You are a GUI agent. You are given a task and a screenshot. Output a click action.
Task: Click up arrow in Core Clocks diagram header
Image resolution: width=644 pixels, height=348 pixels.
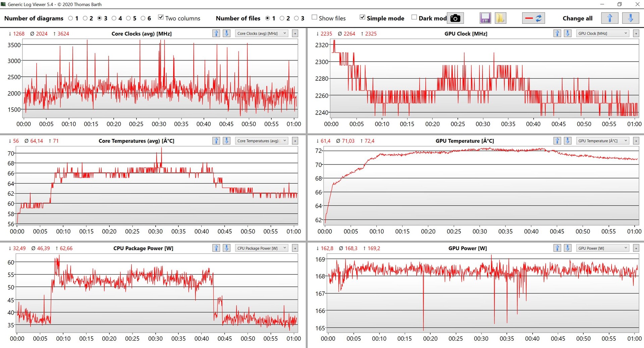(x=216, y=33)
